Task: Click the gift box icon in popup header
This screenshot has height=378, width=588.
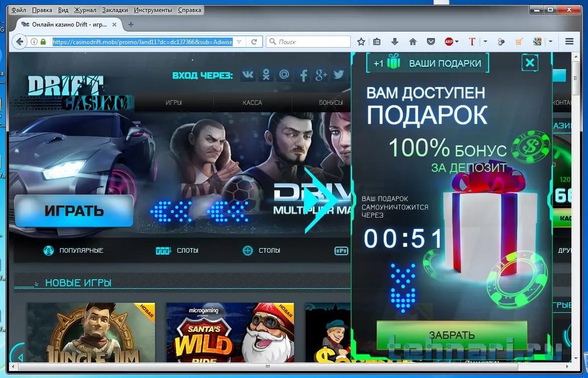Action: pyautogui.click(x=393, y=61)
